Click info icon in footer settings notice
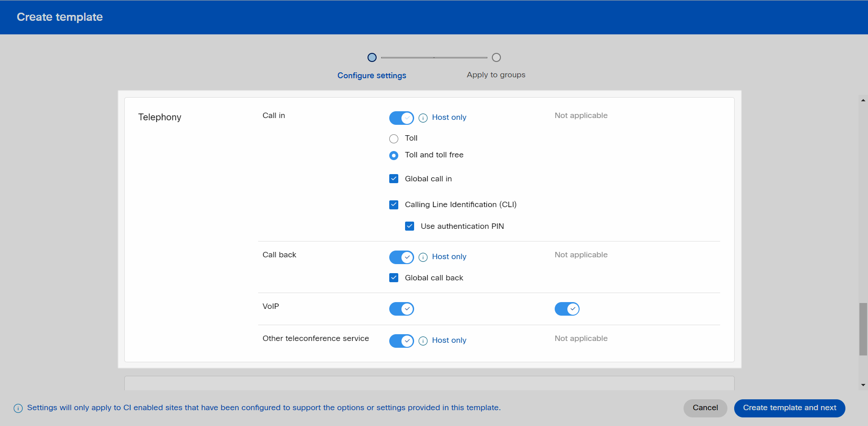Viewport: 868px width, 426px height. (x=18, y=408)
